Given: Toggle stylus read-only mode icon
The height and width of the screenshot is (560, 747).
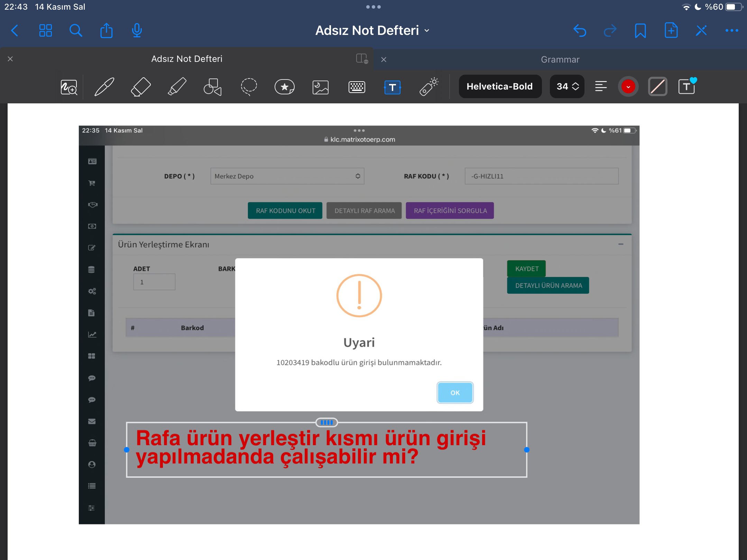Looking at the screenshot, I should pyautogui.click(x=701, y=30).
